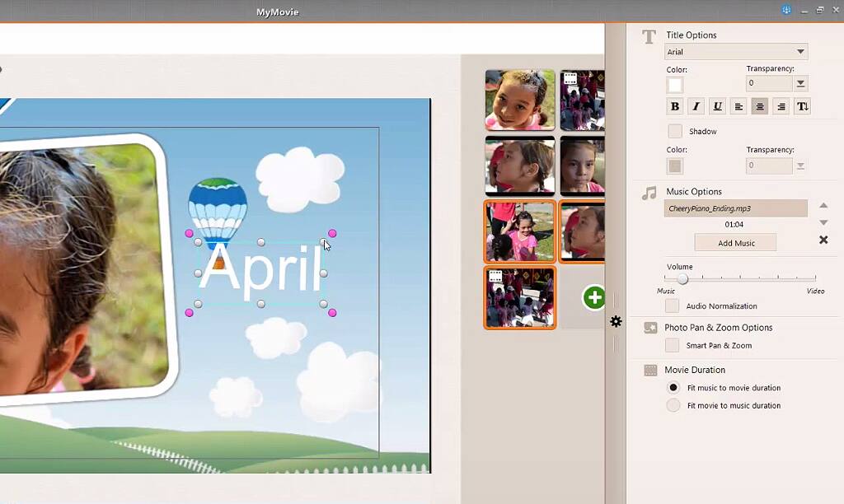Click the globe icon in title bar
Image resolution: width=844 pixels, height=504 pixels.
(x=786, y=10)
